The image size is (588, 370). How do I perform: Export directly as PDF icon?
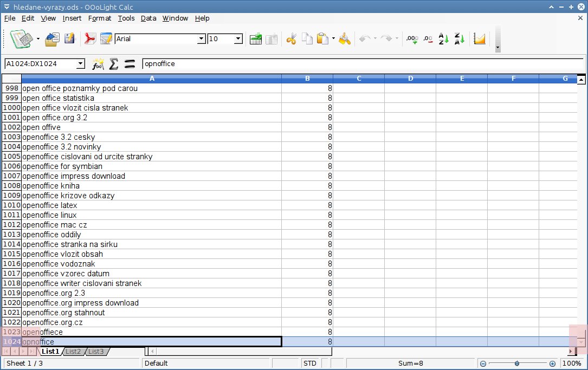point(89,38)
